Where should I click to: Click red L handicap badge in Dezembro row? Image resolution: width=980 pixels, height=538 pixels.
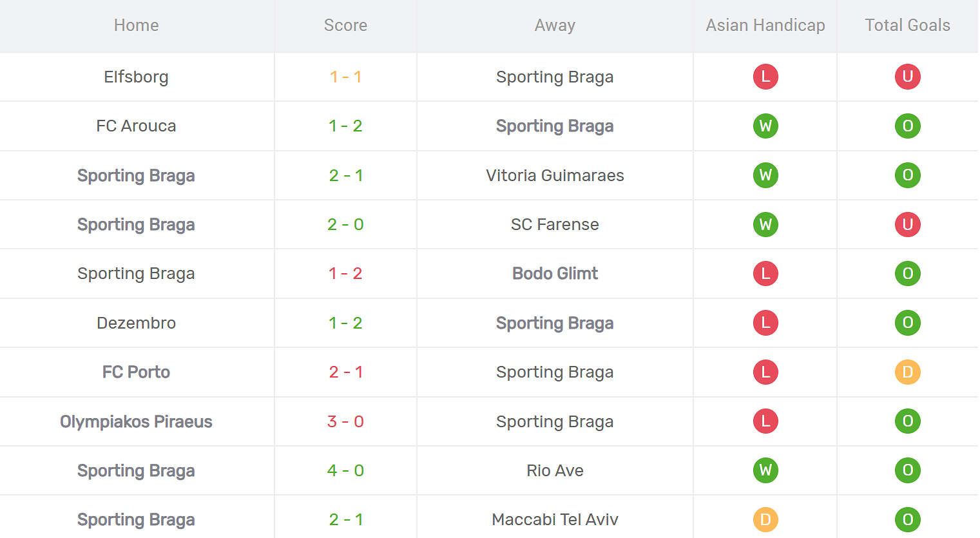(x=765, y=323)
